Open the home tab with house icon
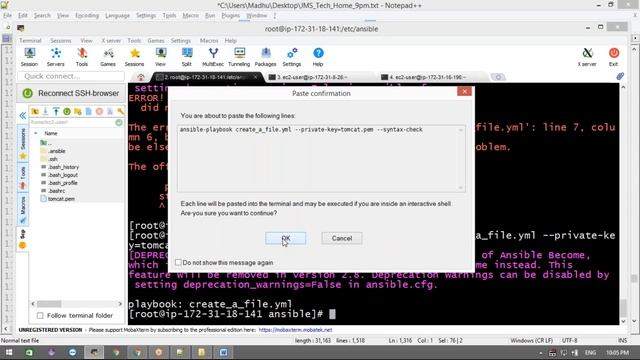The image size is (640, 360). 141,77
